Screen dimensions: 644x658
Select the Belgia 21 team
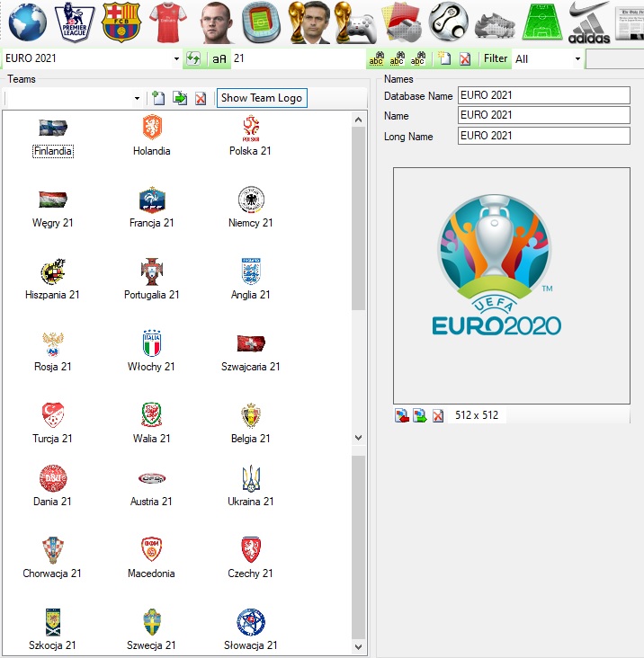coord(251,423)
